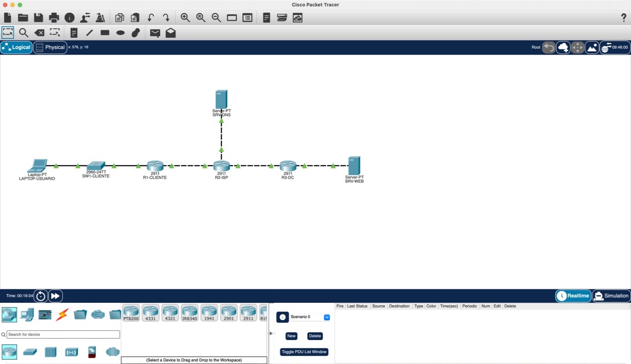Create a new cluster with cloud icon
Viewport: 631px width, 364px height.
tap(563, 47)
